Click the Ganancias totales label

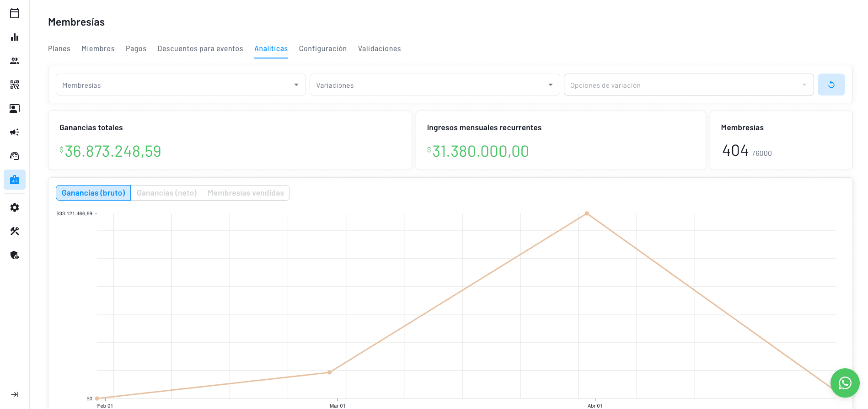point(91,127)
